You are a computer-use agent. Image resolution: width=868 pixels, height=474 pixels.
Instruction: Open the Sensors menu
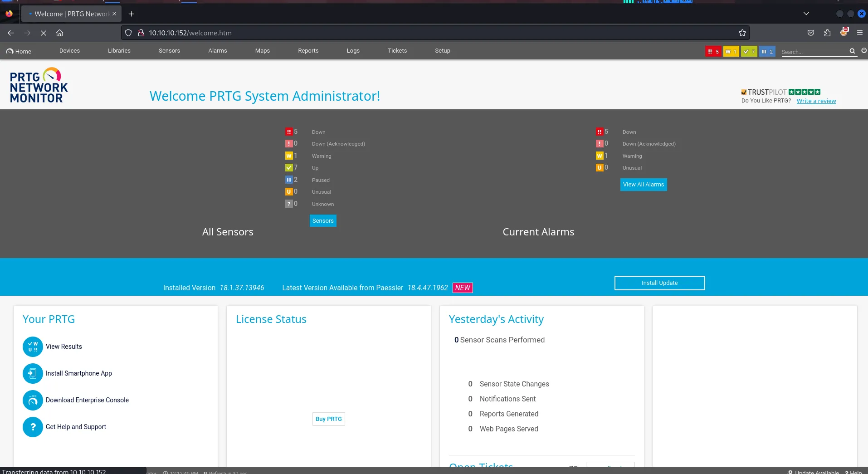coord(169,51)
